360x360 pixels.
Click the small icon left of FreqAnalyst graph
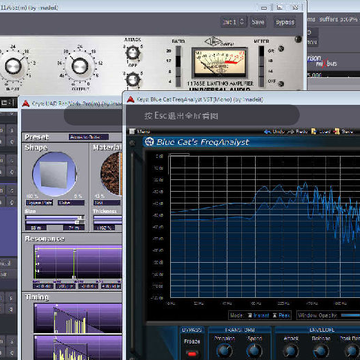click(x=132, y=143)
